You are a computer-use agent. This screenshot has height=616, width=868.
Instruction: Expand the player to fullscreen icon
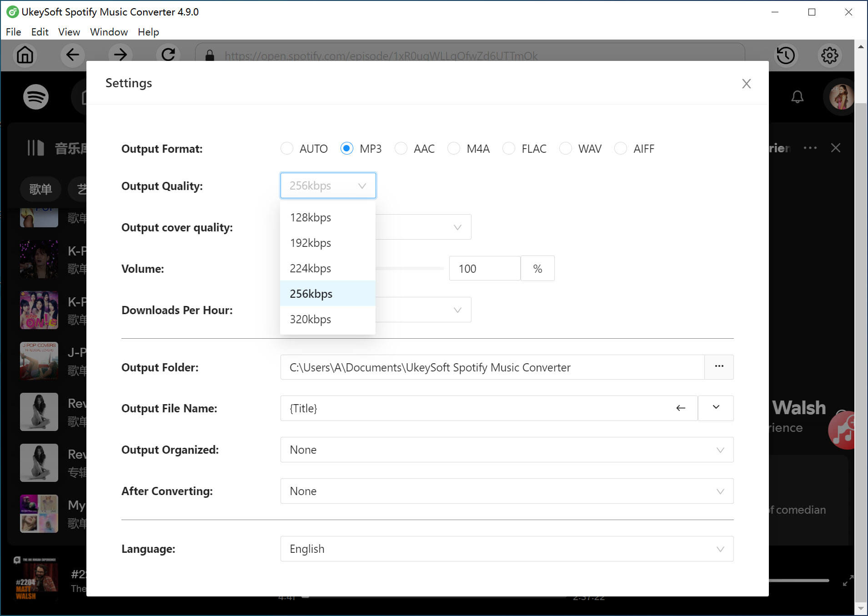(848, 581)
